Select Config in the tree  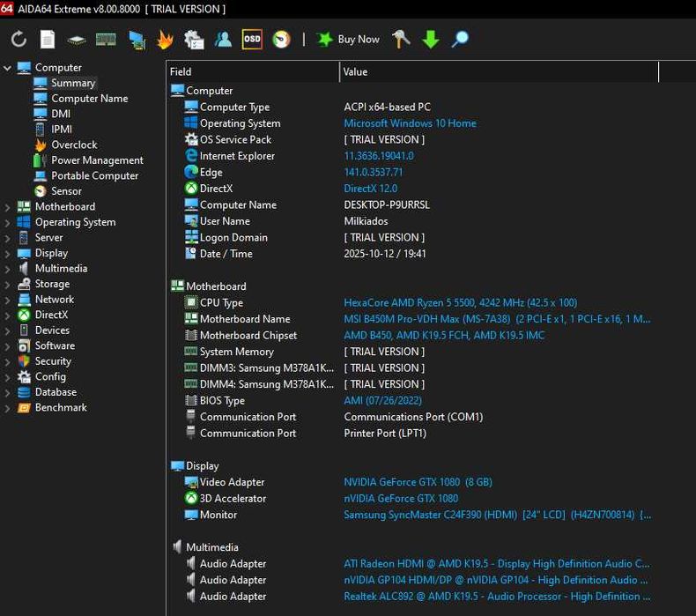(50, 377)
